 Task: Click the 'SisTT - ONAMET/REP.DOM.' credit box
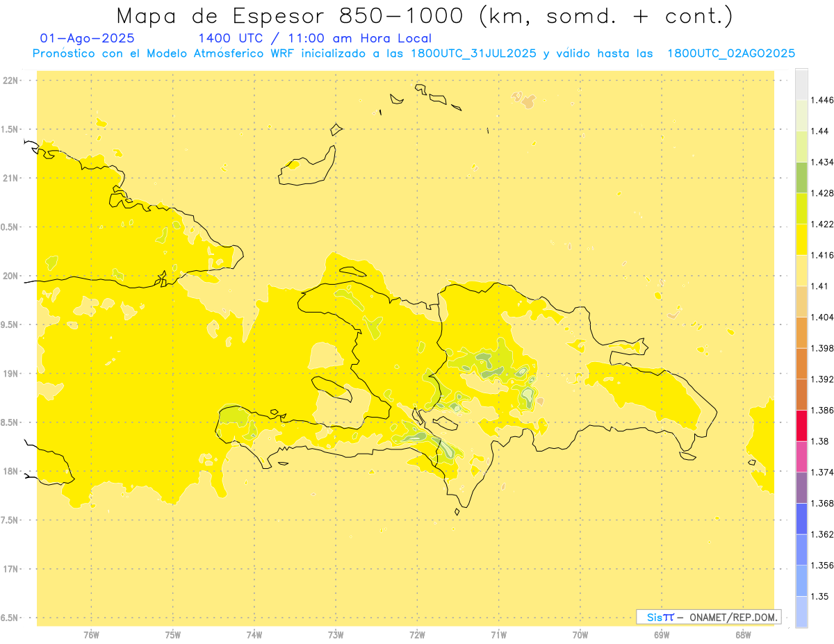pos(709,617)
